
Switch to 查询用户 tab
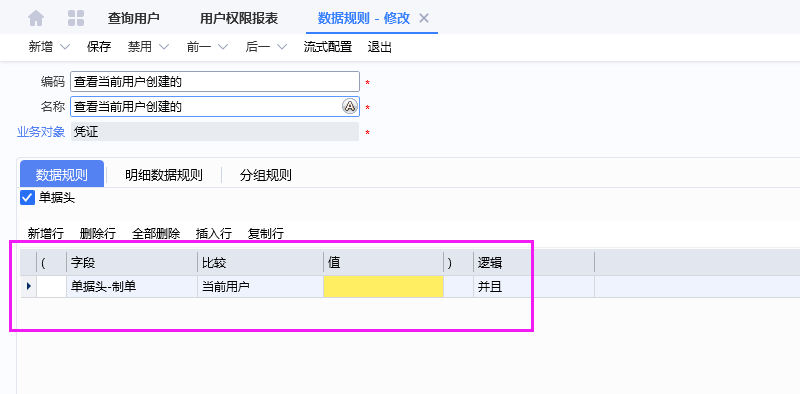click(134, 18)
